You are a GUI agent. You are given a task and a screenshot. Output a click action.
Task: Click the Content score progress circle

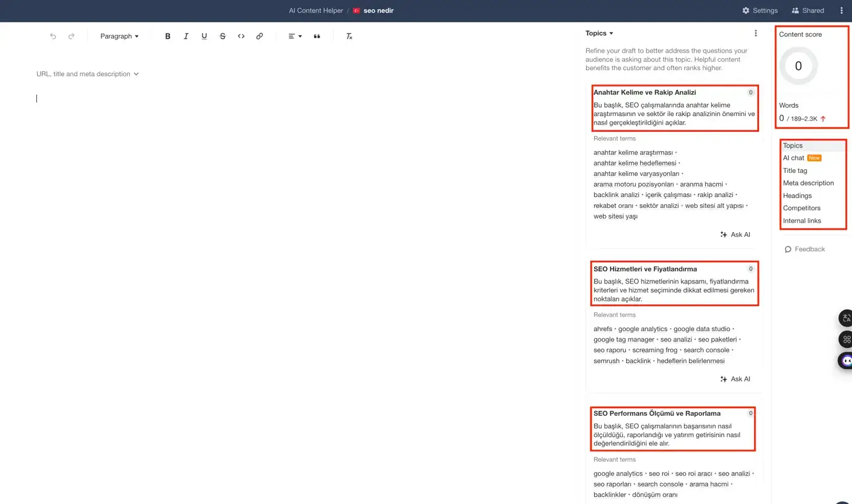(798, 66)
